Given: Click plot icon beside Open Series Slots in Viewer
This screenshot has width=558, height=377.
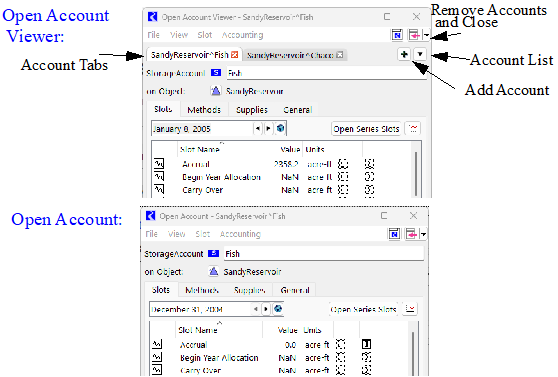Looking at the screenshot, I should (x=413, y=129).
